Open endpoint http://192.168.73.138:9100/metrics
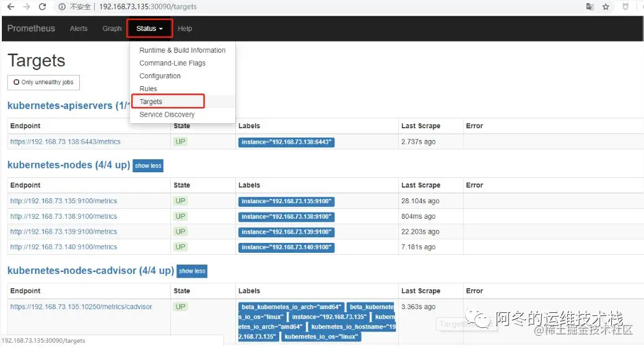Image resolution: width=644 pixels, height=347 pixels. click(64, 216)
